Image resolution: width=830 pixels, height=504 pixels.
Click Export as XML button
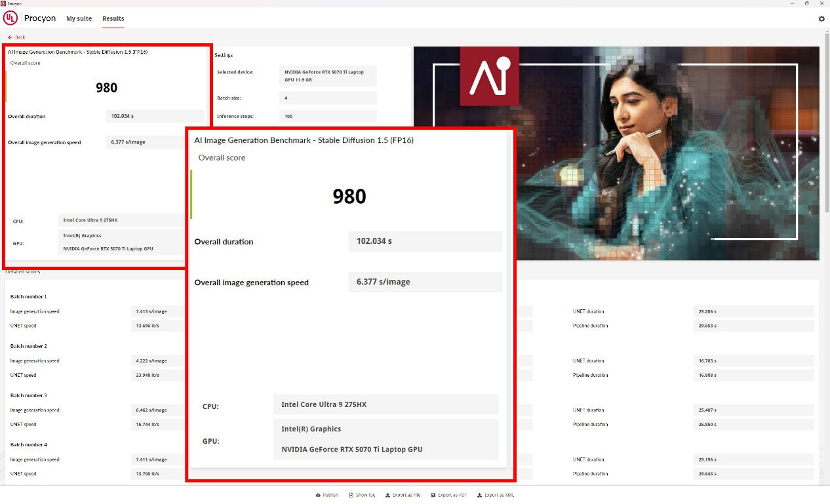496,495
